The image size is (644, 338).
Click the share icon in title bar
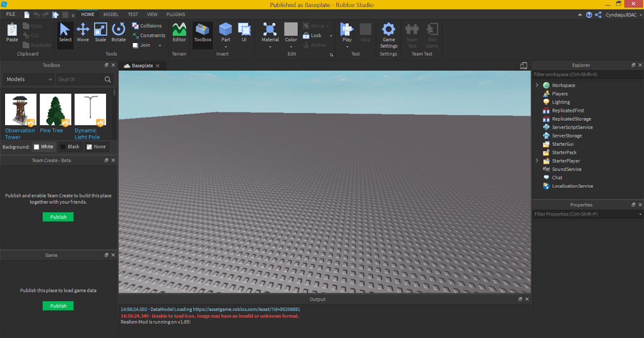pyautogui.click(x=598, y=15)
